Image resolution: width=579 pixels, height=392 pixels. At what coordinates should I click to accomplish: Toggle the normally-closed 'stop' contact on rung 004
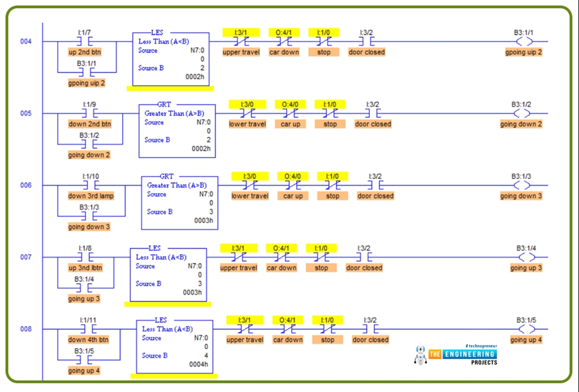pyautogui.click(x=323, y=41)
